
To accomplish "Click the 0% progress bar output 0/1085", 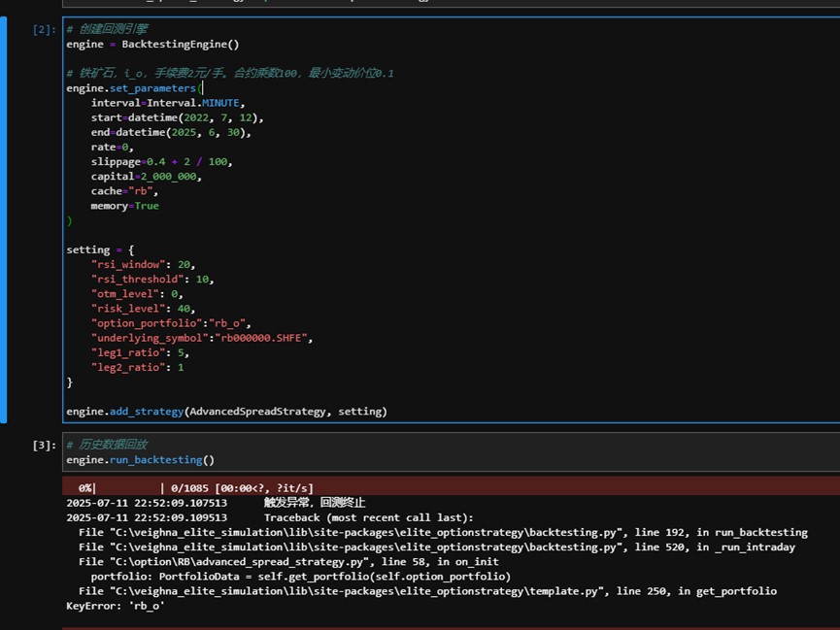I will [x=195, y=488].
